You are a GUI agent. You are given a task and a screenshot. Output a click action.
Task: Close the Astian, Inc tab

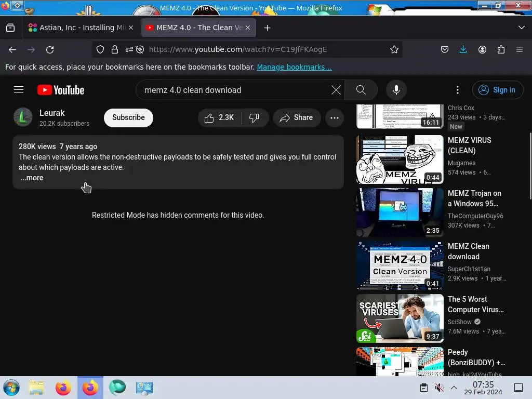tap(131, 28)
